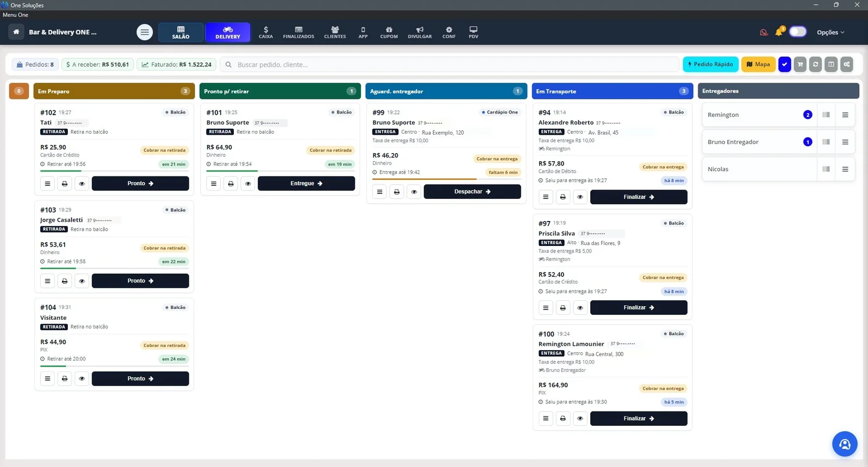Open the floating support headset button
Image resolution: width=868 pixels, height=467 pixels.
click(x=845, y=444)
